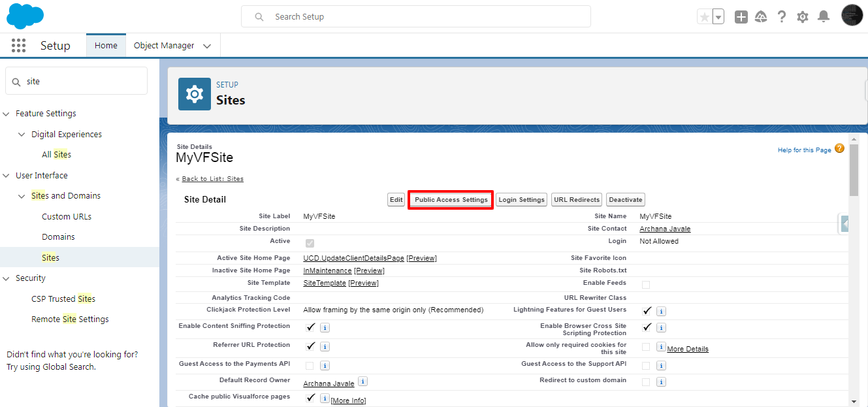Click info icon next to Lightning Features for Guest Users

[661, 312]
